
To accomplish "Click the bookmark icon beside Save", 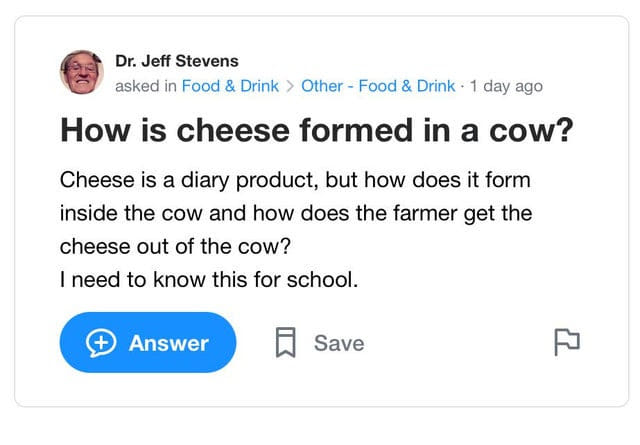I will (x=286, y=343).
